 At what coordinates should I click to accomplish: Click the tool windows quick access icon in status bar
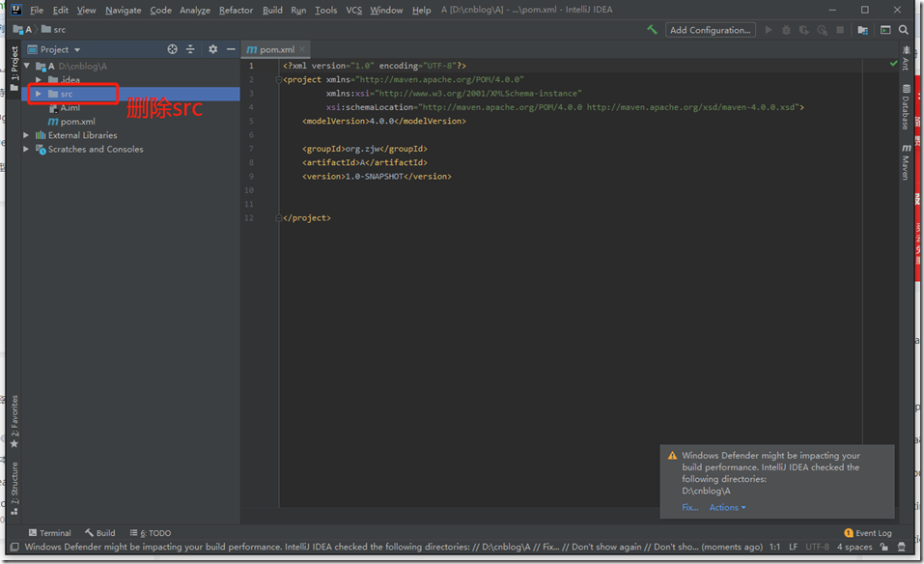(x=14, y=547)
